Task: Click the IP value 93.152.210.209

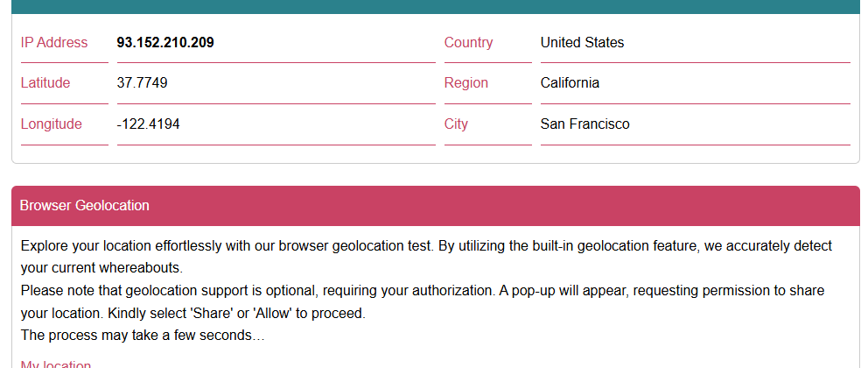Action: 165,43
